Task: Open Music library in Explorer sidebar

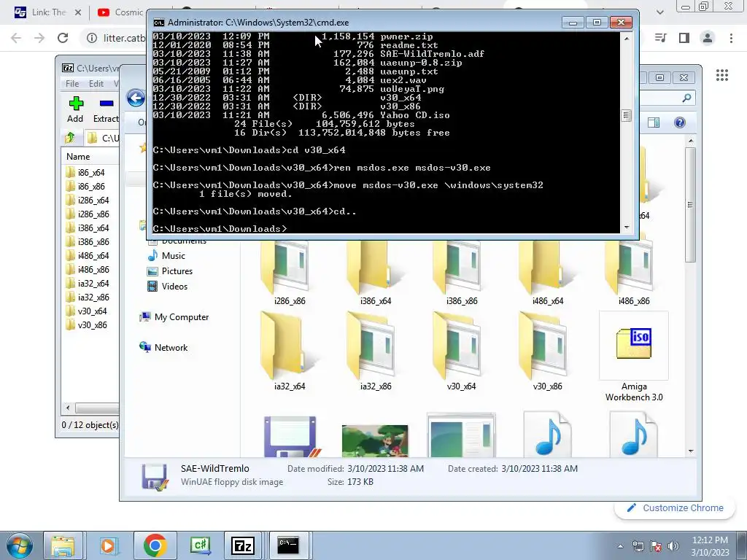Action: pos(167,256)
